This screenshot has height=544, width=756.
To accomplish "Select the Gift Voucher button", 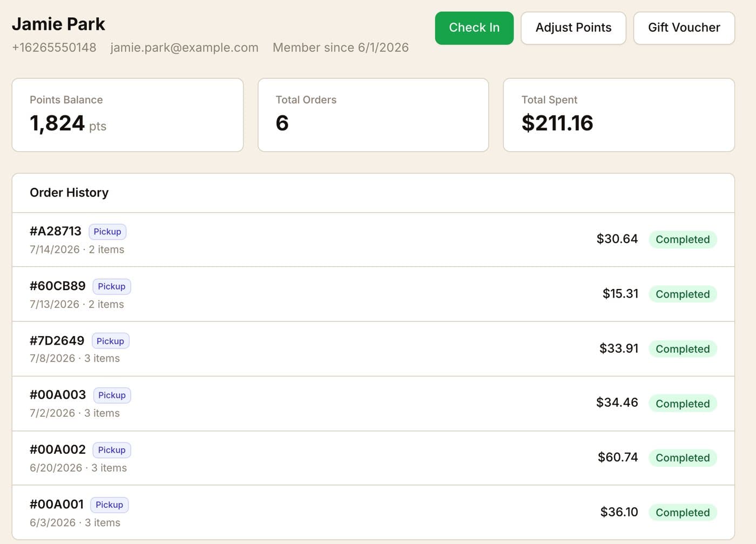I will point(684,28).
